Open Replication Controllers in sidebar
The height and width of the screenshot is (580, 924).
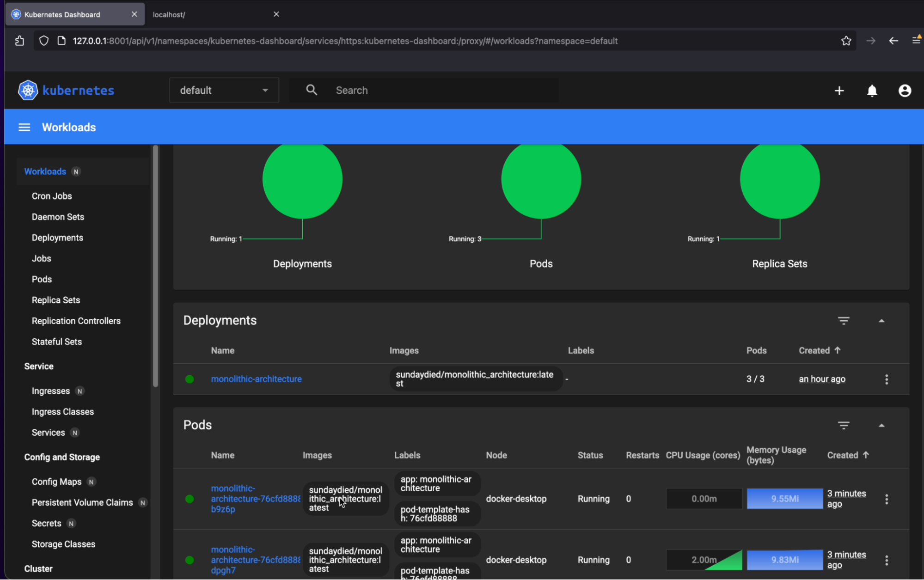click(x=76, y=321)
